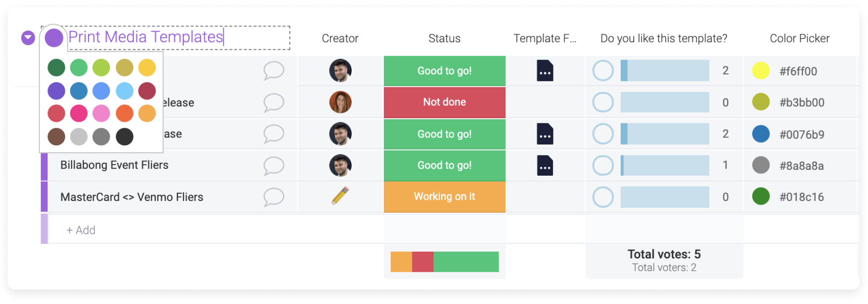The height and width of the screenshot is (304, 868).
Task: Open chat bubble icon in the first row
Action: (x=274, y=71)
